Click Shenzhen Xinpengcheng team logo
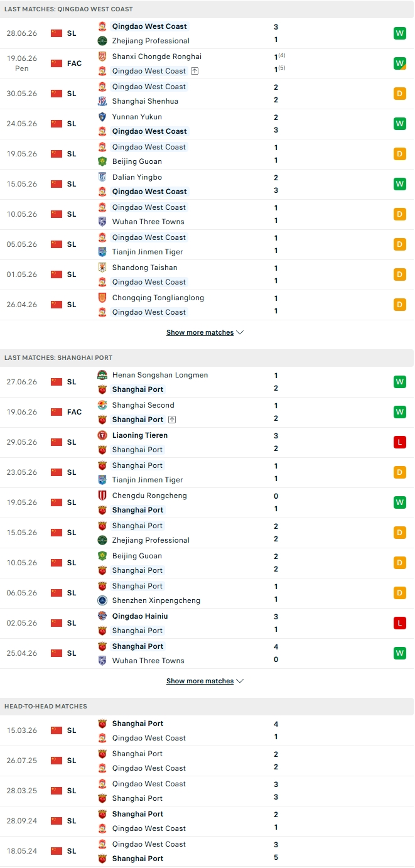The height and width of the screenshot is (868, 415). point(102,600)
